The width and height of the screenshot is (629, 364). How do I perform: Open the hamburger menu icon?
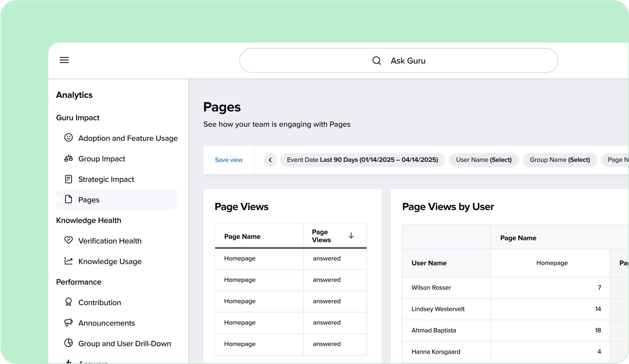click(x=64, y=60)
